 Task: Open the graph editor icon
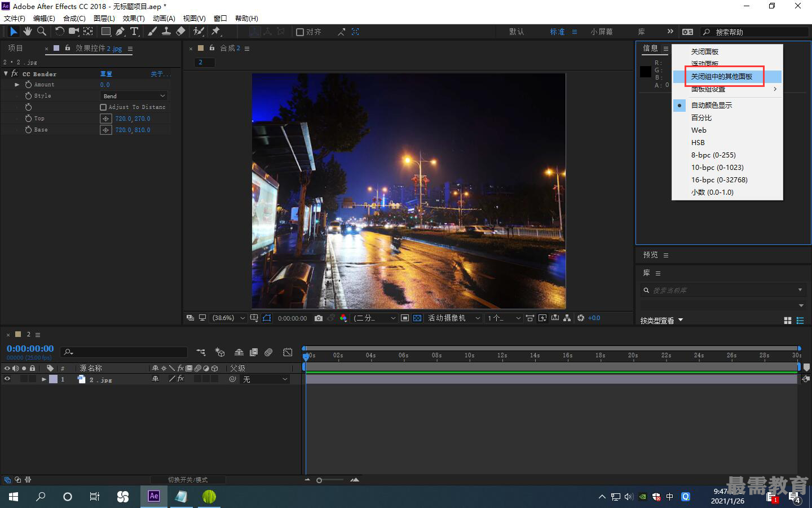tap(288, 352)
